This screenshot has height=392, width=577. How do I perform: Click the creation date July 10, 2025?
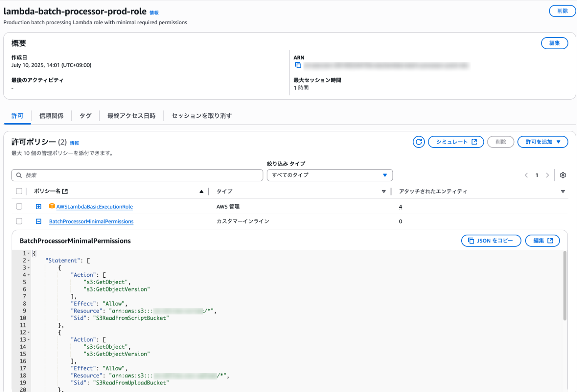pyautogui.click(x=51, y=65)
